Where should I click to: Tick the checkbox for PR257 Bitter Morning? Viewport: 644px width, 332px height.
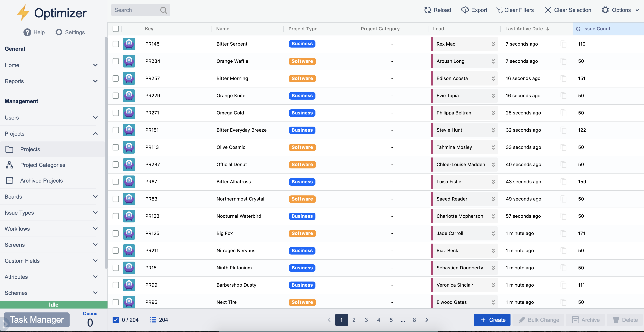tap(116, 79)
